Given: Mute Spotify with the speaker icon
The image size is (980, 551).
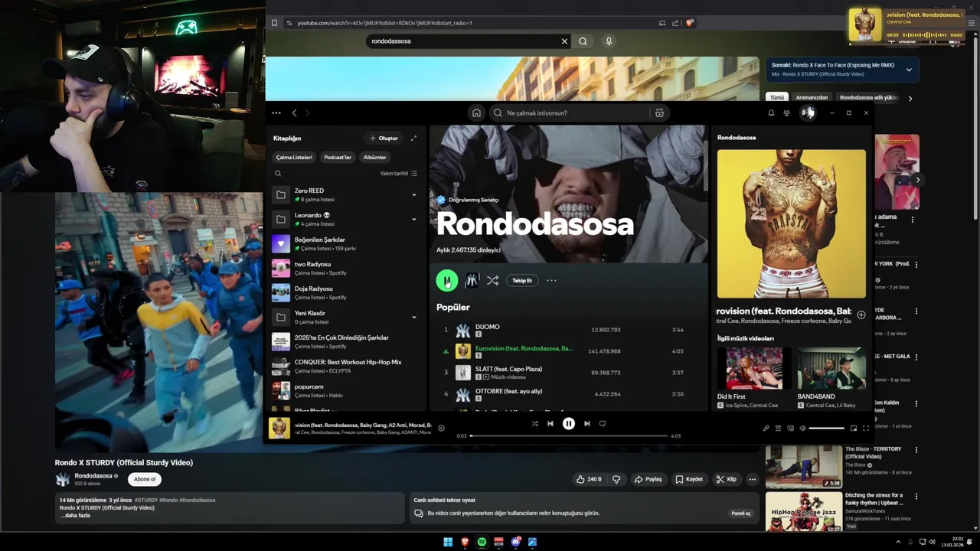Looking at the screenshot, I should coord(802,429).
